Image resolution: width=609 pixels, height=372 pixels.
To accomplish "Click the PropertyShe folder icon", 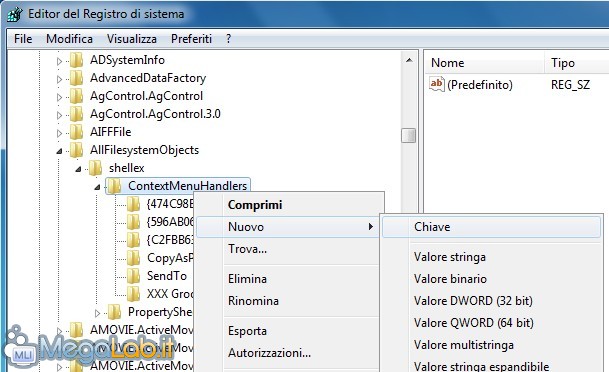I will tap(115, 312).
